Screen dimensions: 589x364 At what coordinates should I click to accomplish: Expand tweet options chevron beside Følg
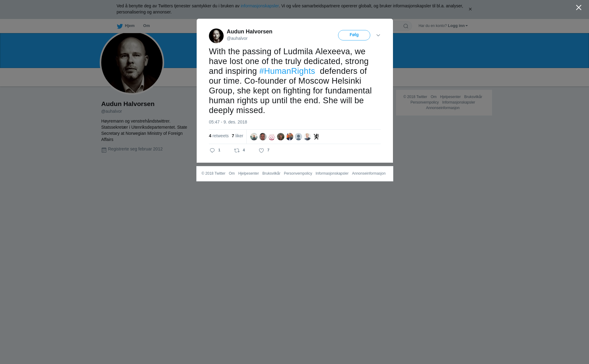tap(378, 35)
